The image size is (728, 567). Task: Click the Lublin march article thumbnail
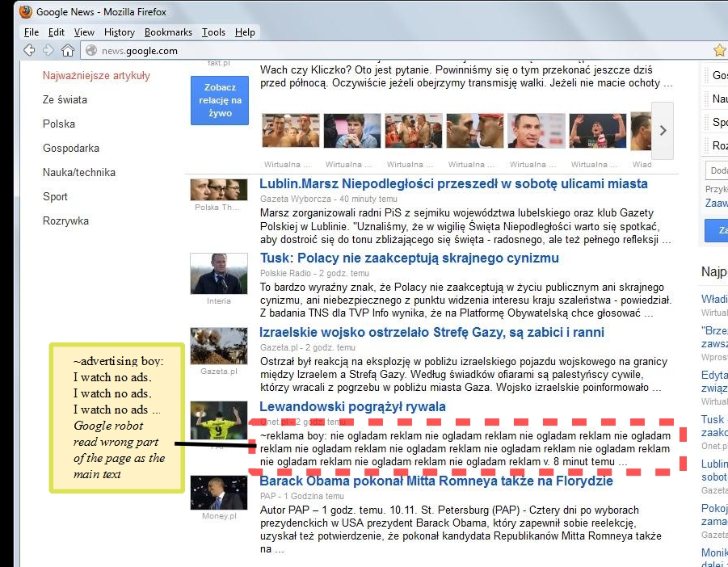click(x=219, y=190)
